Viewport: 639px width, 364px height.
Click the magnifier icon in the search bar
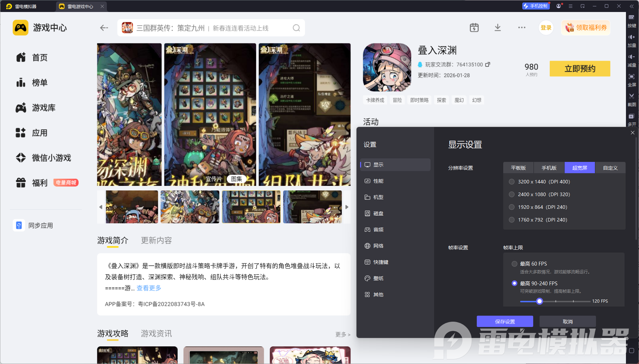[x=296, y=28]
